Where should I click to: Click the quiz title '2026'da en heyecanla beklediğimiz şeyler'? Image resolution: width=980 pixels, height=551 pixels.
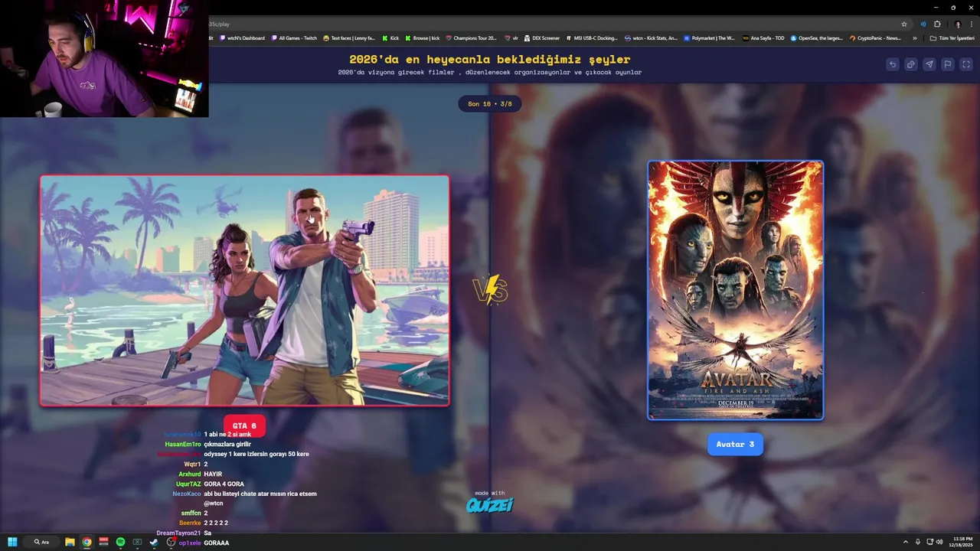[x=490, y=59]
